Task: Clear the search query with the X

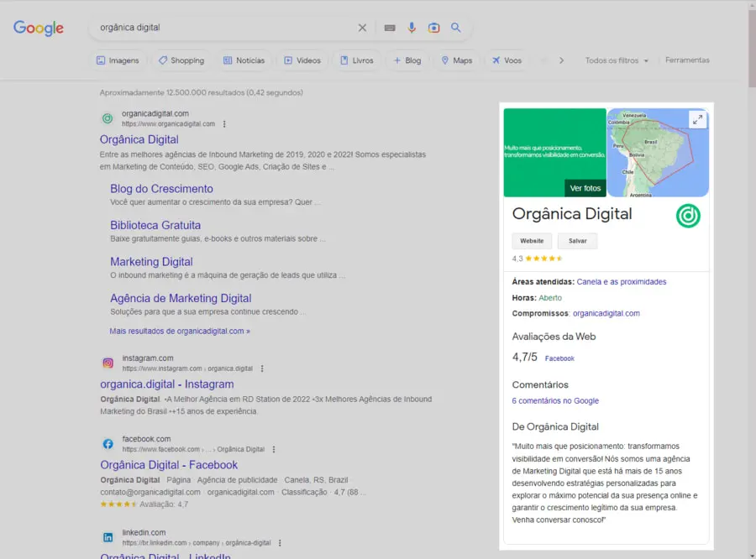Action: pos(362,27)
